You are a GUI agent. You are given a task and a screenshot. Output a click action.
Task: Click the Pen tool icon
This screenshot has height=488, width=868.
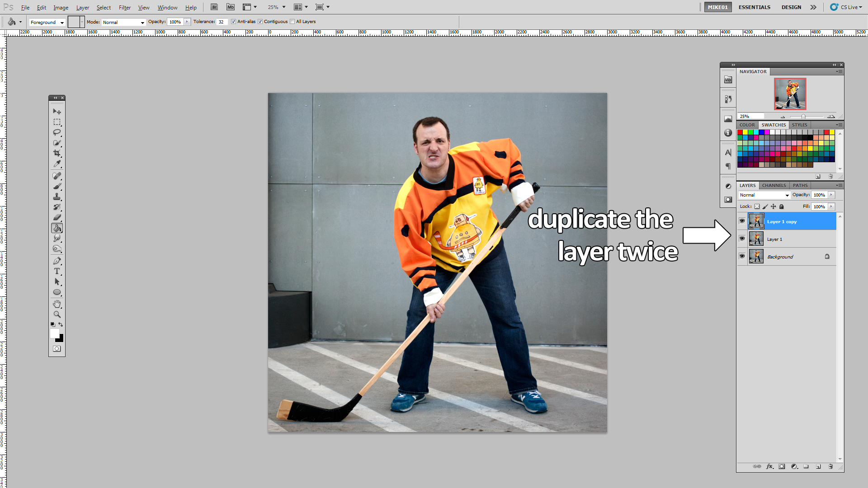57,261
